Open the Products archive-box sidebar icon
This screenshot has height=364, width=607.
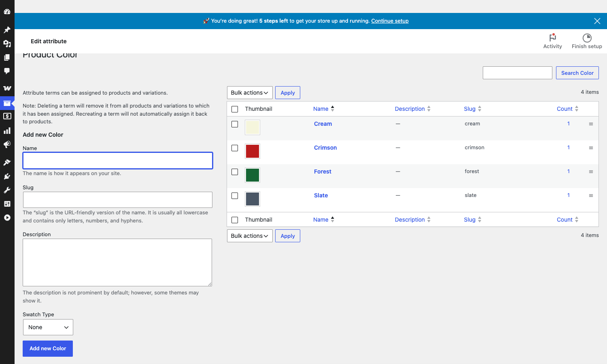7,103
